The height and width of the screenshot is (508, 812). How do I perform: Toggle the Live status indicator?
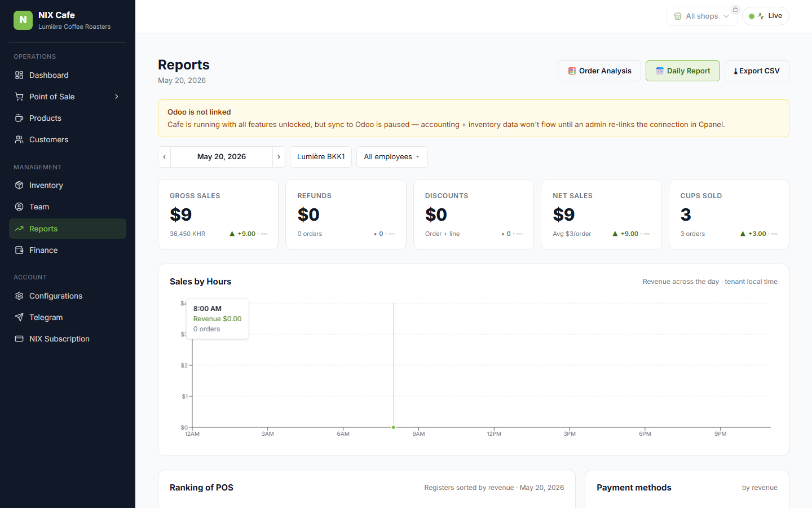pyautogui.click(x=766, y=16)
